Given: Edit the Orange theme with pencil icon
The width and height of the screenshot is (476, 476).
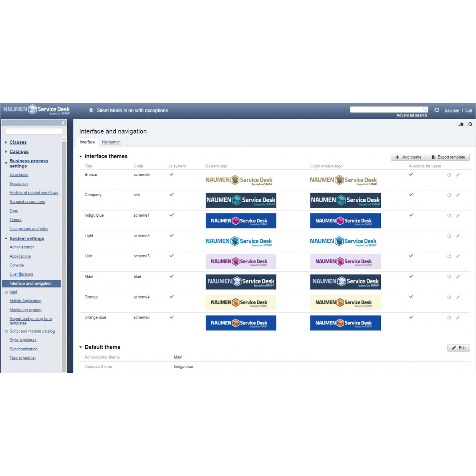Looking at the screenshot, I should coord(458,297).
